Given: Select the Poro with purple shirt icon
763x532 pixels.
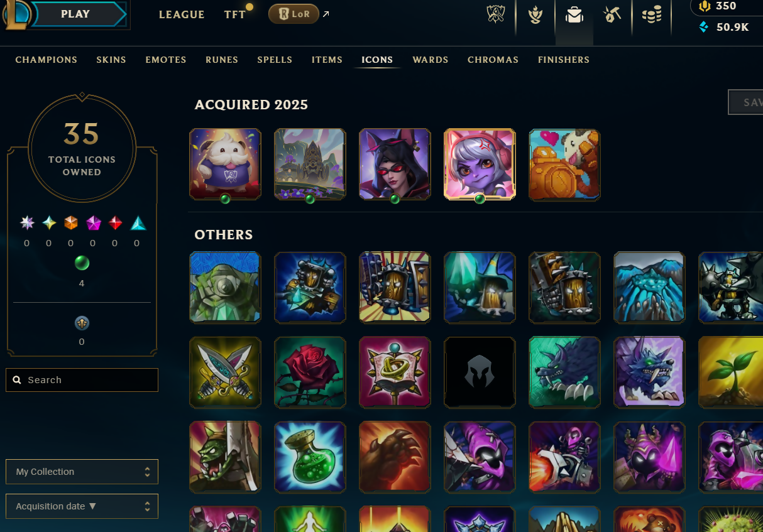Looking at the screenshot, I should [225, 165].
